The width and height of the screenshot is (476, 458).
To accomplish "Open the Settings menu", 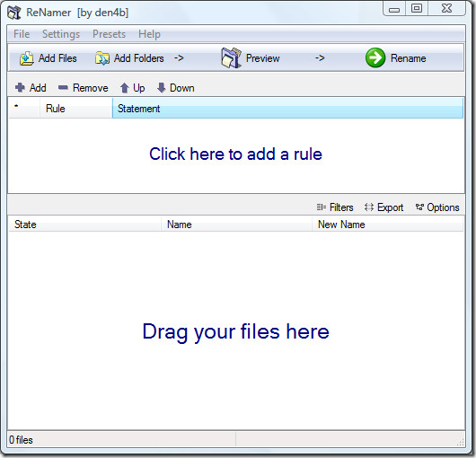I will (x=61, y=34).
